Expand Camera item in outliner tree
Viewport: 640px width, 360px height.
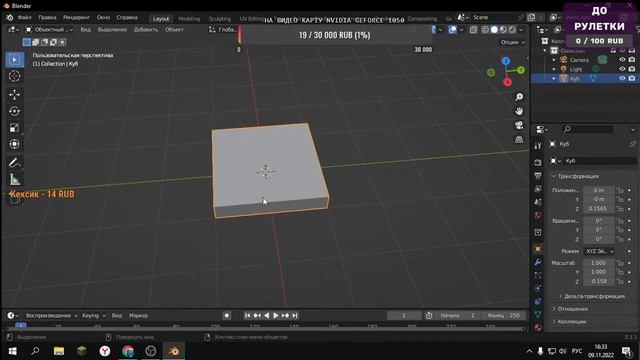click(554, 60)
